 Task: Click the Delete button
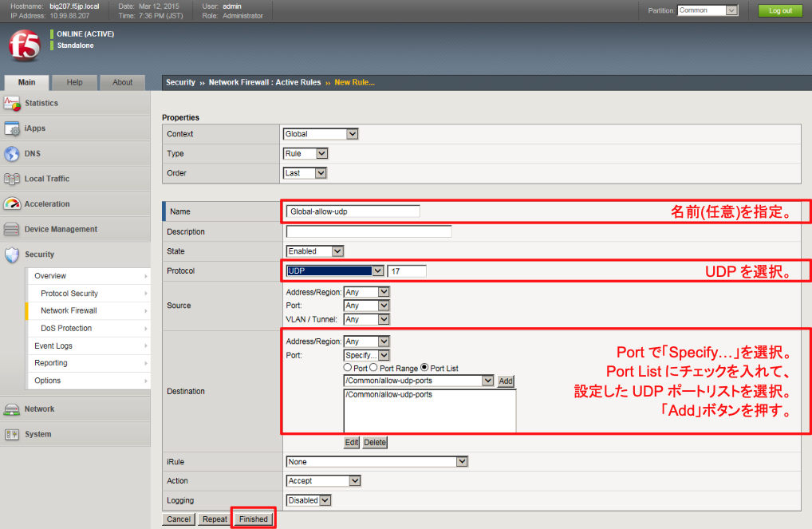(375, 443)
